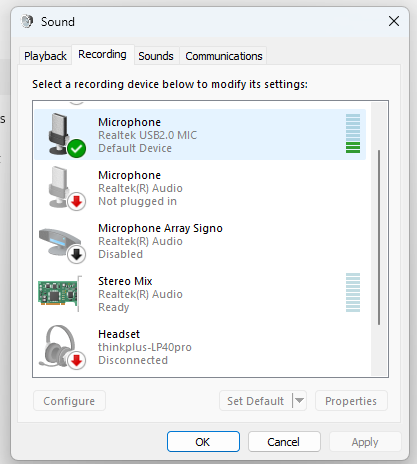Open the Communications tab
The image size is (417, 464).
pyautogui.click(x=224, y=56)
